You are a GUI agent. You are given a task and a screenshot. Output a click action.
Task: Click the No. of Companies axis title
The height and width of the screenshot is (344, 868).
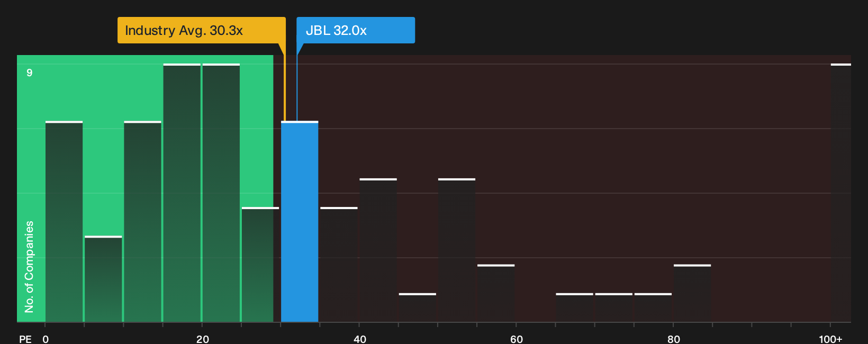[29, 267]
